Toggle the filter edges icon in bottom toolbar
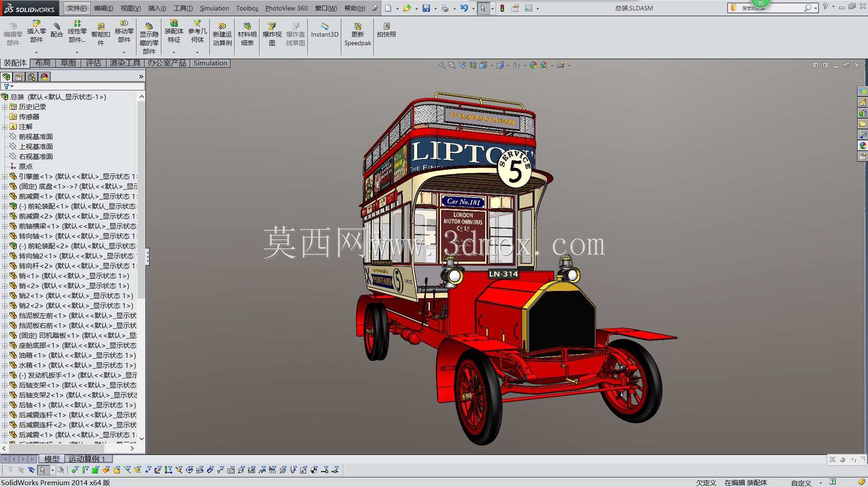Viewport: 868px width, 487px height. (x=85, y=470)
